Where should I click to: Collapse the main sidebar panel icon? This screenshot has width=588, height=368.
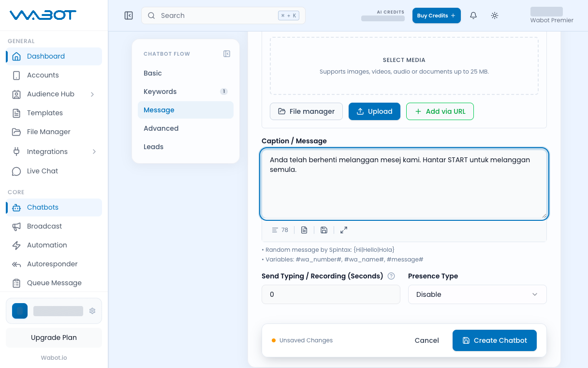[129, 15]
